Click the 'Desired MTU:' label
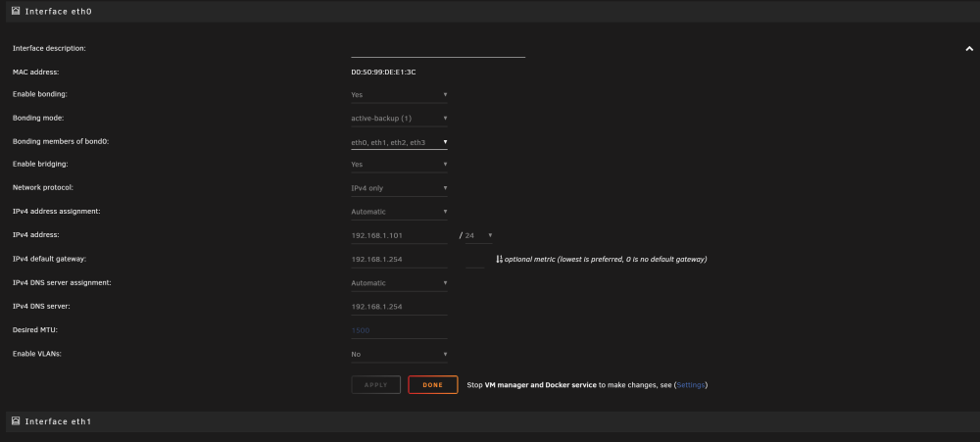 click(35, 330)
